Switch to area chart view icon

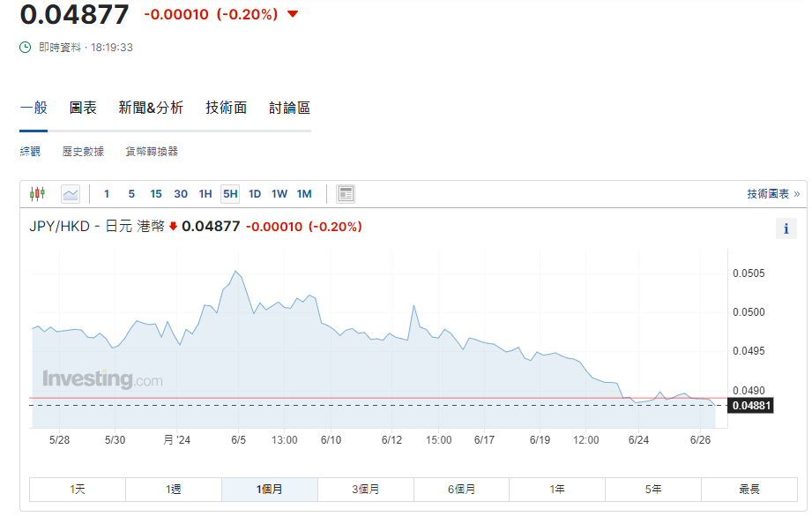[69, 193]
